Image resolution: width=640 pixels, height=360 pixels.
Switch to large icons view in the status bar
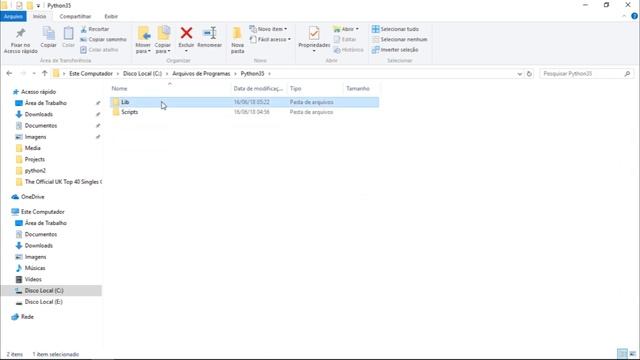click(633, 354)
